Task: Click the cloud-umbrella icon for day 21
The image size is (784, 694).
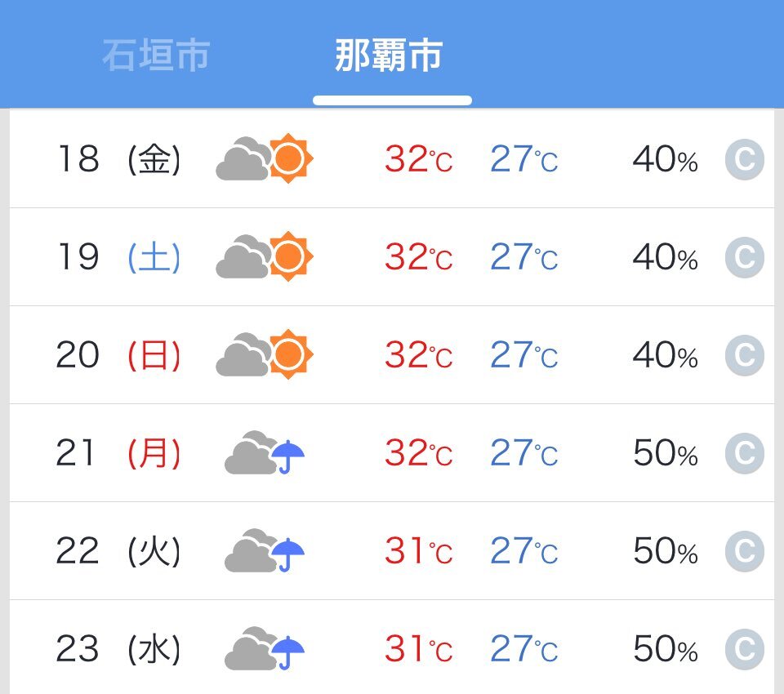Action: (265, 452)
